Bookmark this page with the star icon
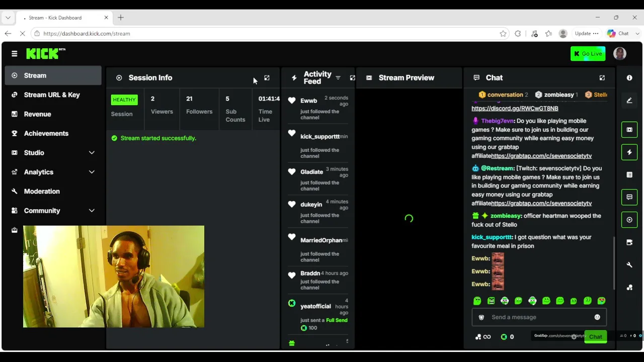Image resolution: width=644 pixels, height=362 pixels. (503, 34)
